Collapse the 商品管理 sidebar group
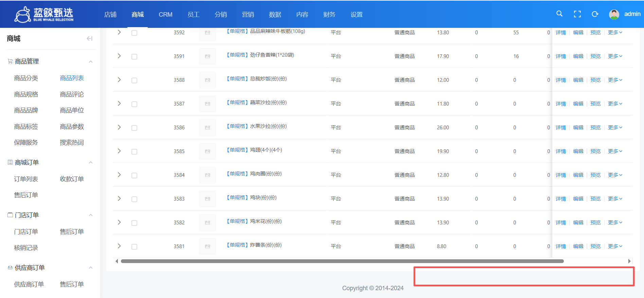 (x=91, y=61)
